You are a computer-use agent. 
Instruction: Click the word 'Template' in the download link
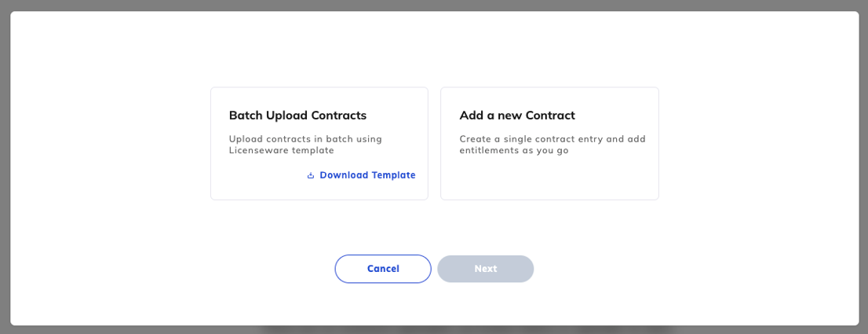click(x=394, y=175)
